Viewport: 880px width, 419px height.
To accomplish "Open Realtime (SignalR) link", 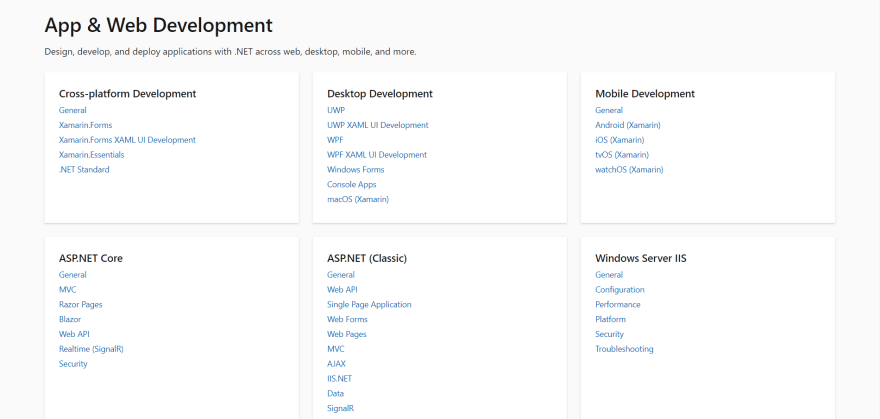I will click(91, 349).
